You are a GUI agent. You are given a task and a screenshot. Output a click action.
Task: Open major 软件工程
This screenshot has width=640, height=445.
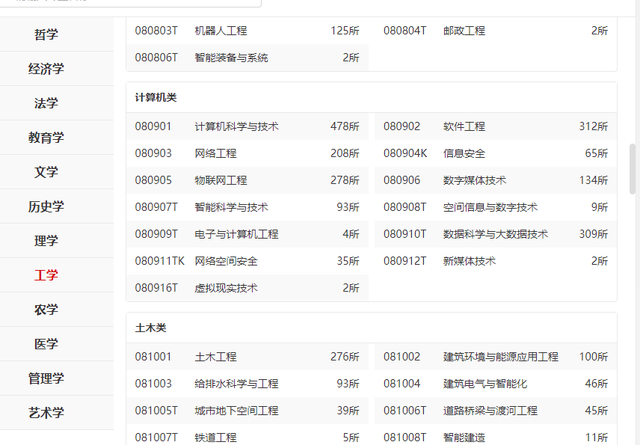(x=464, y=127)
